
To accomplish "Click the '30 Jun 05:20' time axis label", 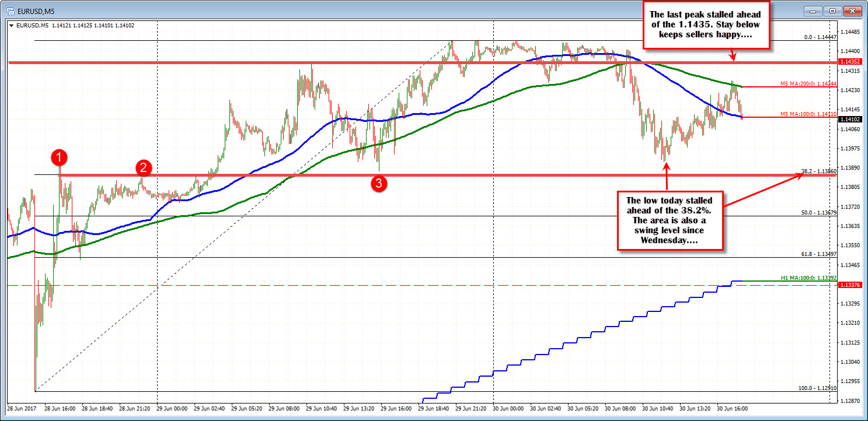I will 583,409.
